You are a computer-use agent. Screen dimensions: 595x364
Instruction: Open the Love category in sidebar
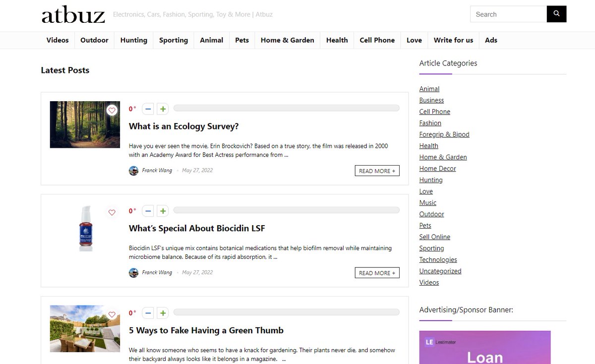point(426,191)
